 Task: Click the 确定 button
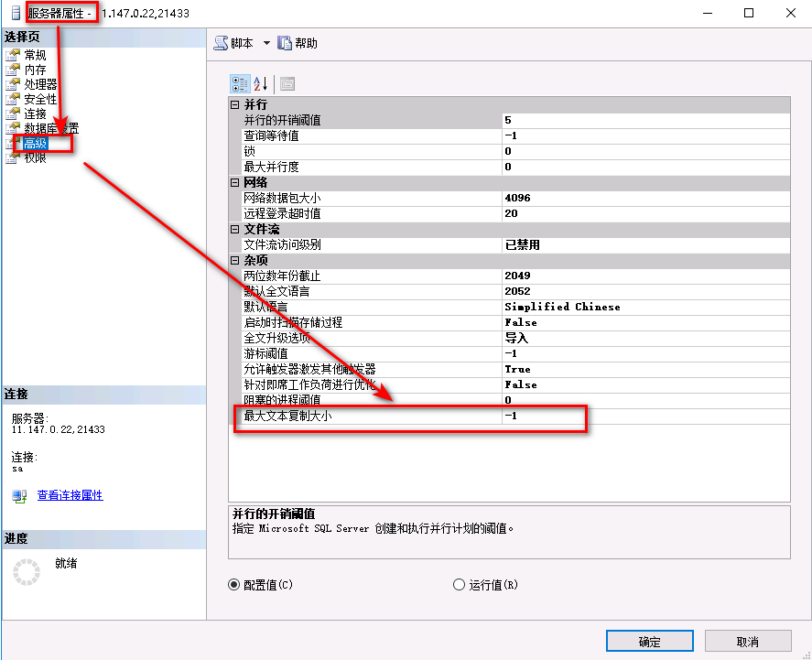[x=649, y=642]
